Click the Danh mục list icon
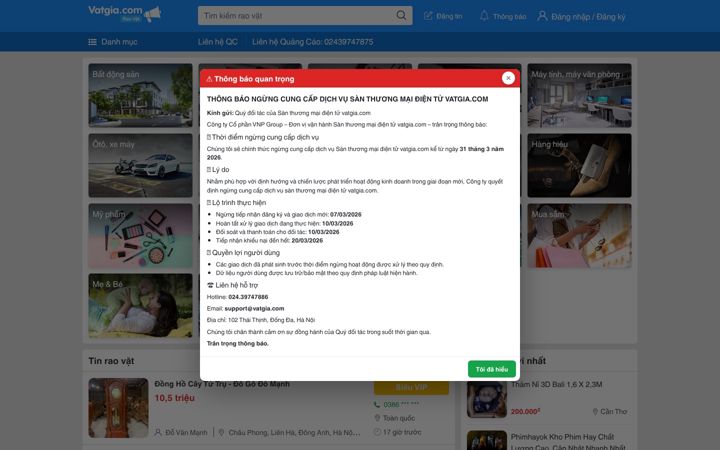The height and width of the screenshot is (450, 720). 92,42
